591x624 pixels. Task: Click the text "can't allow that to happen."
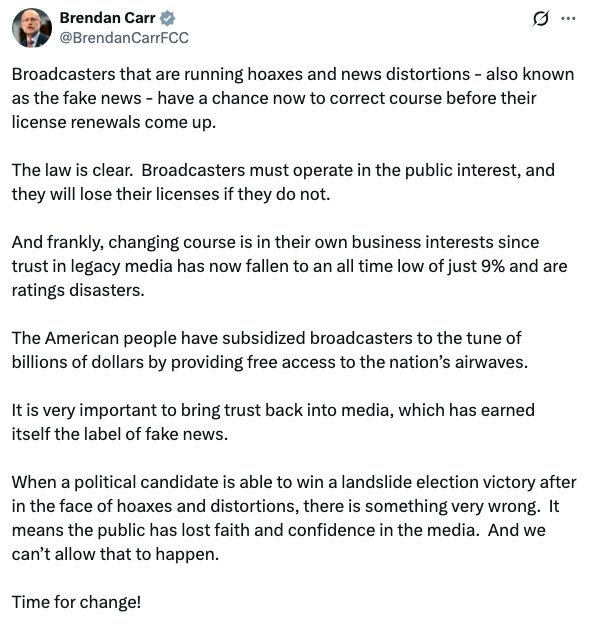pyautogui.click(x=115, y=554)
